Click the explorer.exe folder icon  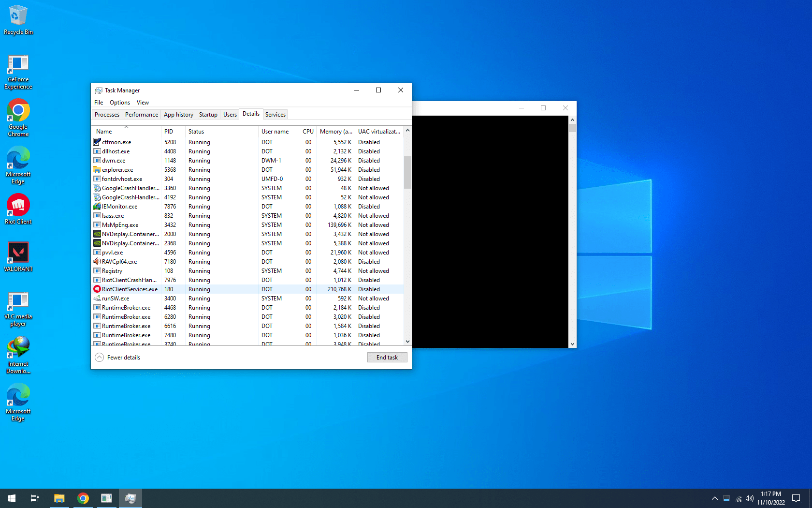click(x=97, y=170)
